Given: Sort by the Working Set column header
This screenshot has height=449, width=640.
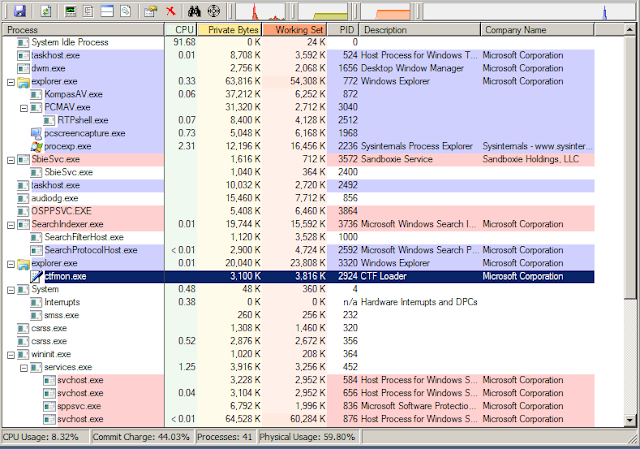Looking at the screenshot, I should (294, 30).
